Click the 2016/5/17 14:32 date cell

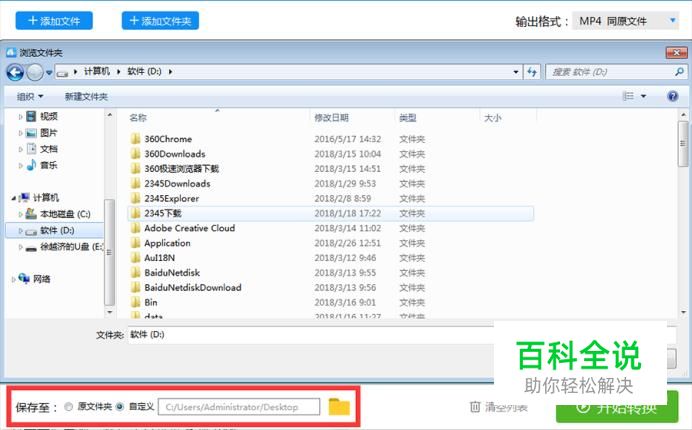[x=347, y=139]
